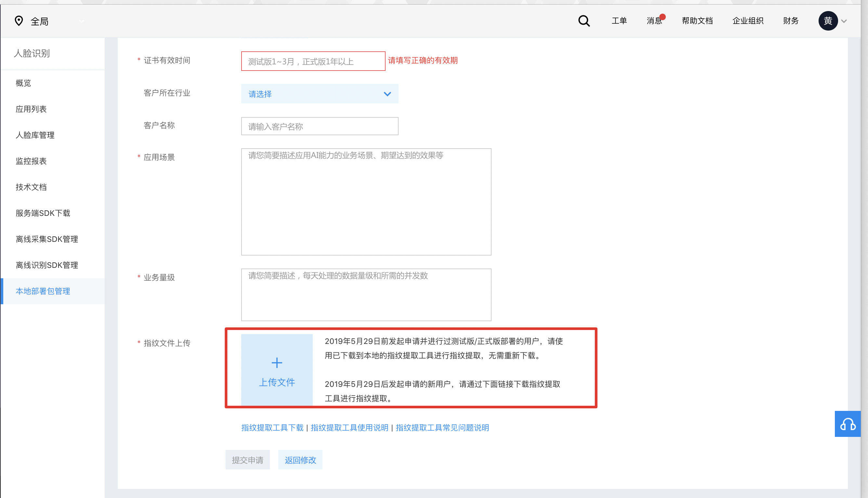Open 指纹提取工具常见问题说明 link
The width and height of the screenshot is (868, 498).
[x=442, y=427]
